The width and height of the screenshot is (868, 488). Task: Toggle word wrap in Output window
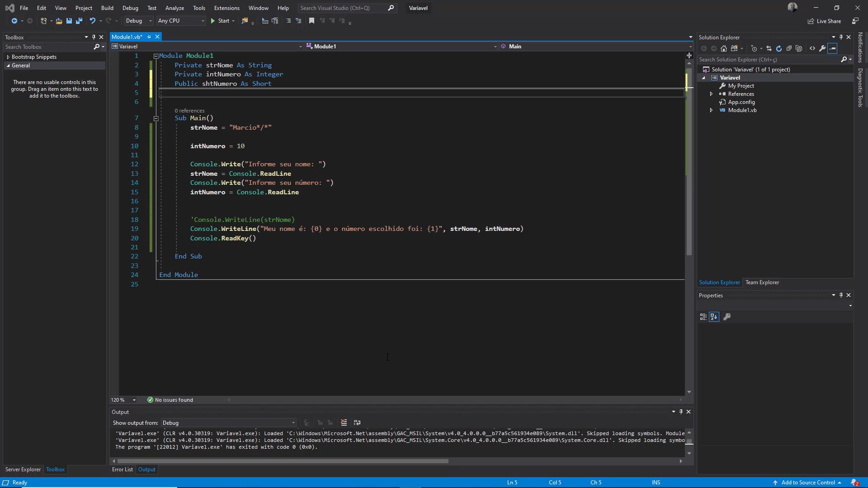pyautogui.click(x=357, y=422)
